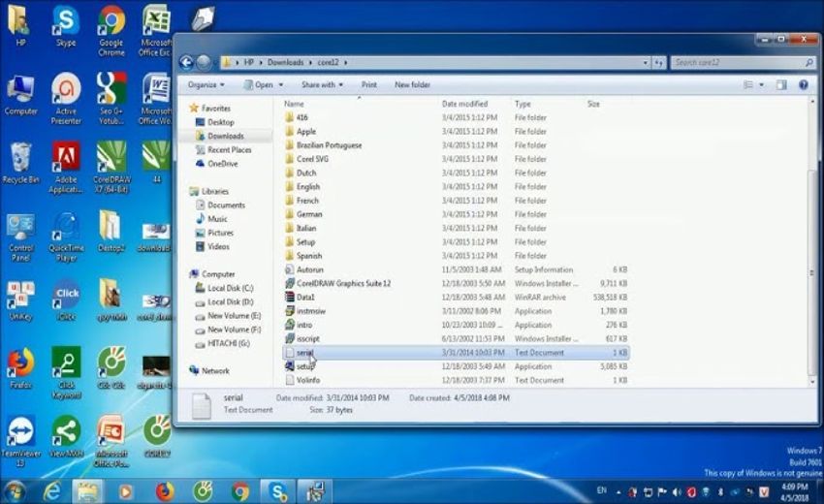Select the Data1 WinRAR archive
Viewport: 824px width, 504px height.
(x=457, y=297)
